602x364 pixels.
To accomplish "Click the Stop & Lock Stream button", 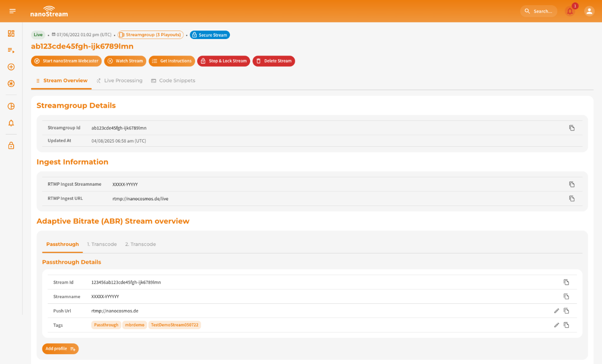I will point(223,61).
